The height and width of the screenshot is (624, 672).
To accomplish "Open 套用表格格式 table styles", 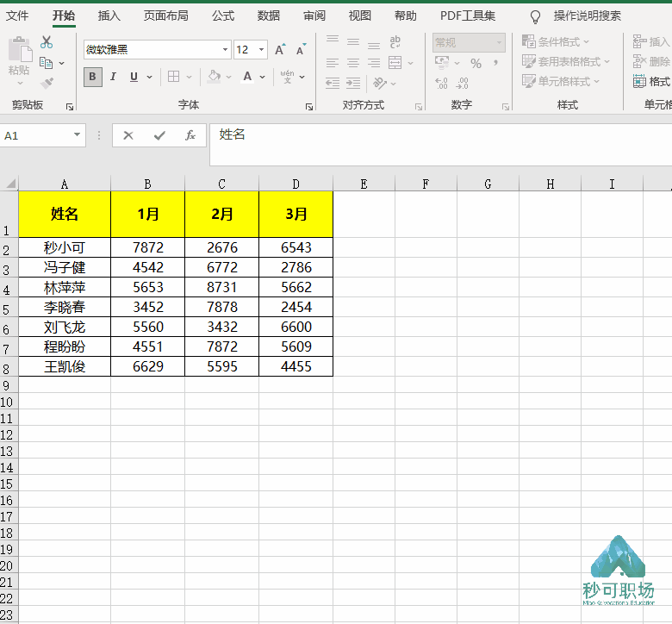I will pyautogui.click(x=566, y=61).
